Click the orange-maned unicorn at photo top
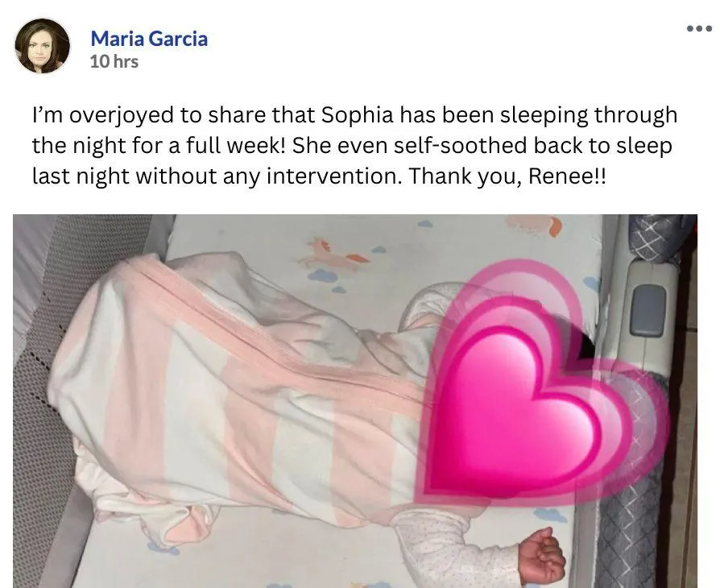Screen dimensions: 720x588 (x=534, y=225)
